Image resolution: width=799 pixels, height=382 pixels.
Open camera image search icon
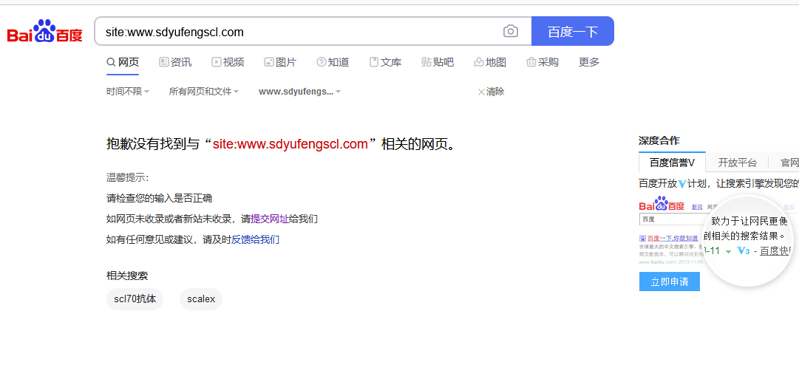(511, 32)
